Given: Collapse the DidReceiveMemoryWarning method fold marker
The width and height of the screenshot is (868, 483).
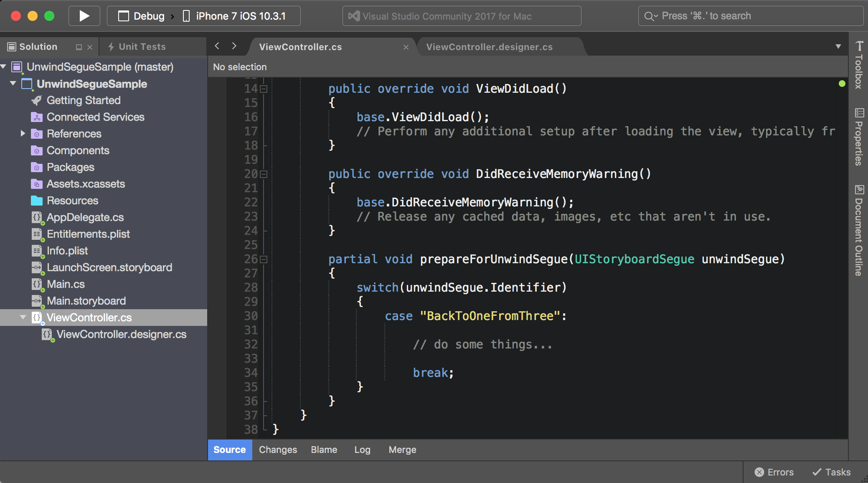Looking at the screenshot, I should (264, 174).
